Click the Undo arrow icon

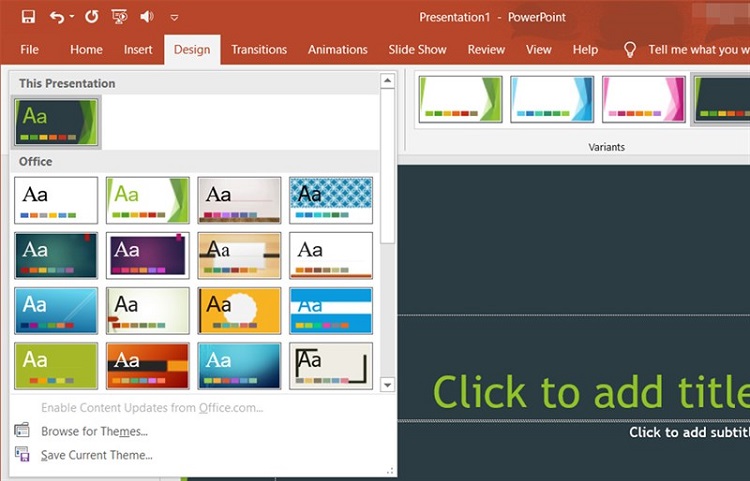coord(57,17)
